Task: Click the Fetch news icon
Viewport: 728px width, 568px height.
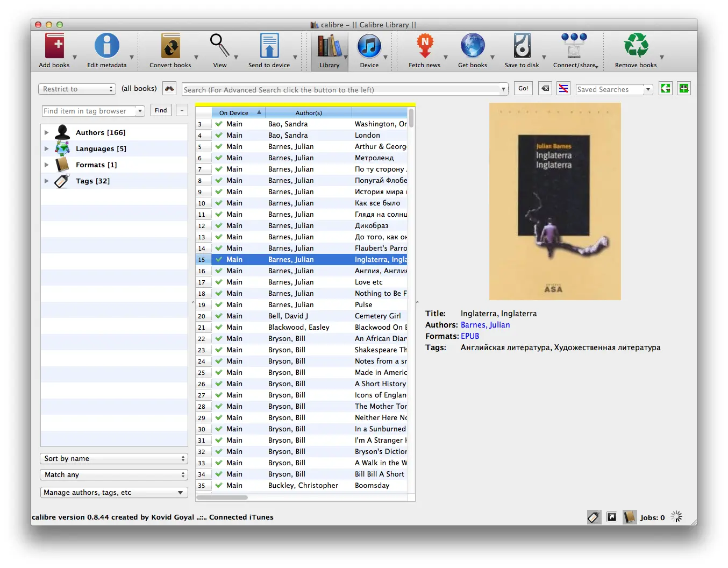Action: coord(425,46)
